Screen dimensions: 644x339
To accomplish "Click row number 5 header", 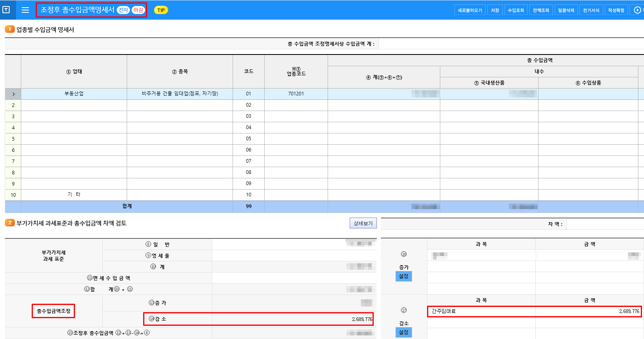I will 13,139.
